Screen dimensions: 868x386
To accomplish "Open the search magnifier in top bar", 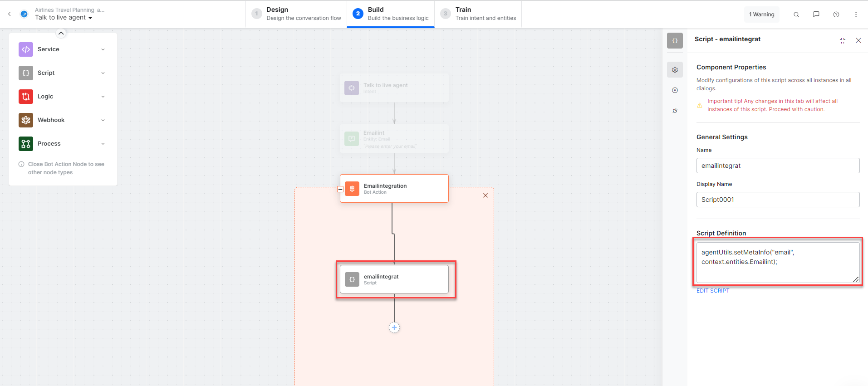I will (x=796, y=15).
